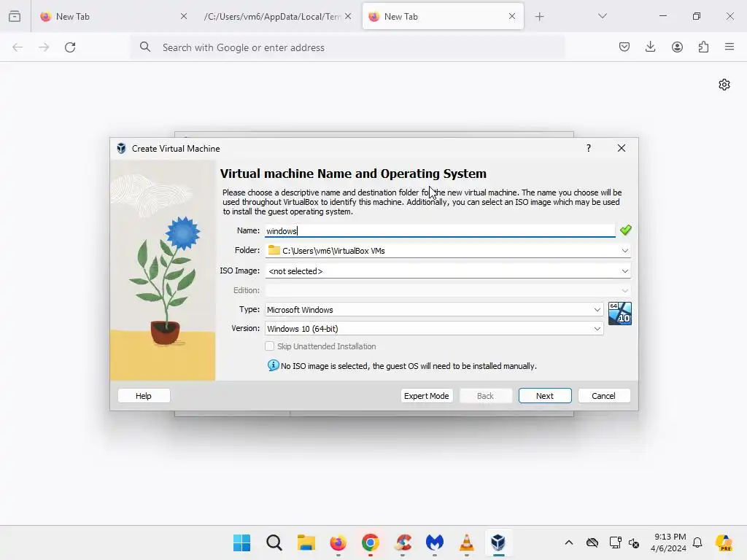Open File Explorer from the taskbar
This screenshot has height=560, width=747.
pos(306,542)
